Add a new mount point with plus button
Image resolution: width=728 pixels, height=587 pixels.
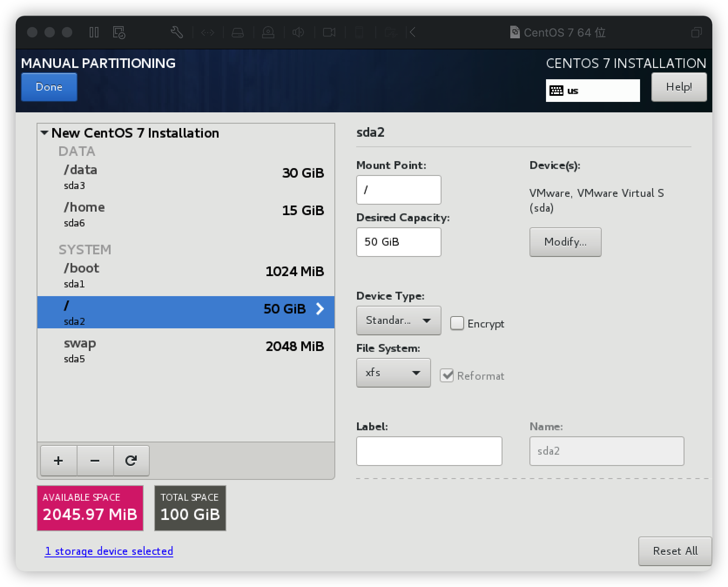point(58,461)
